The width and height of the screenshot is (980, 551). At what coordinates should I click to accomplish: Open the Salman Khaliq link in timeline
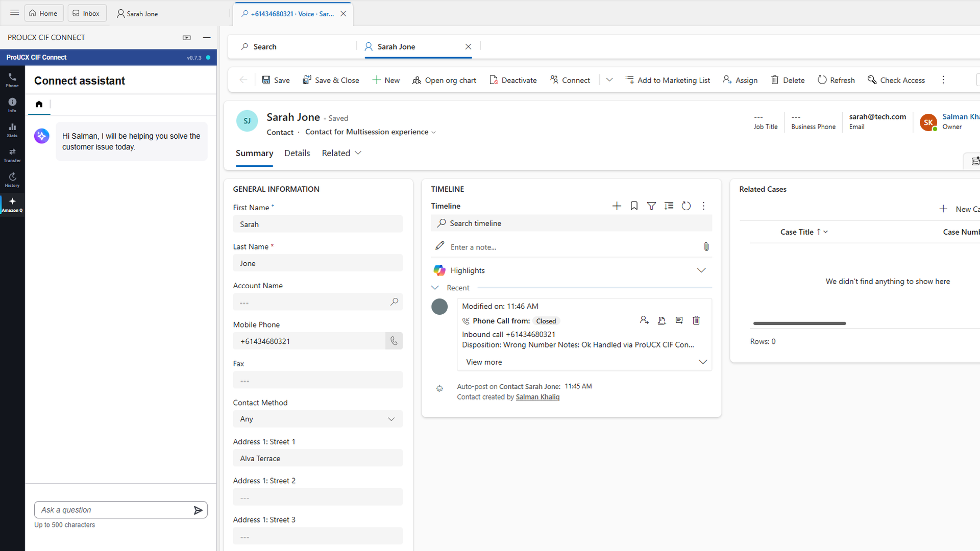click(537, 397)
